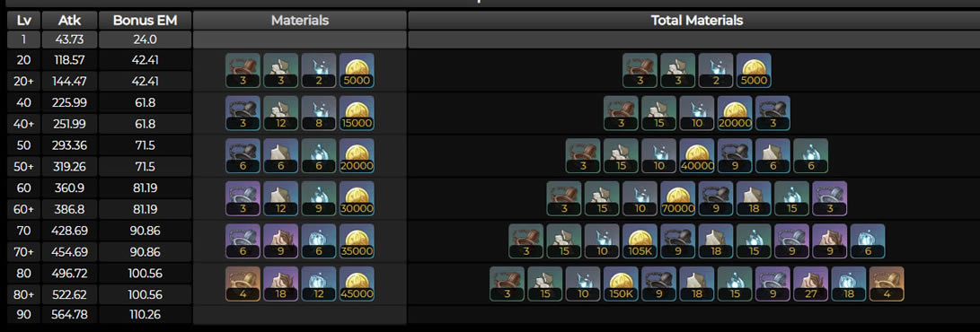Select the material icon showing quantity 27

tap(810, 284)
